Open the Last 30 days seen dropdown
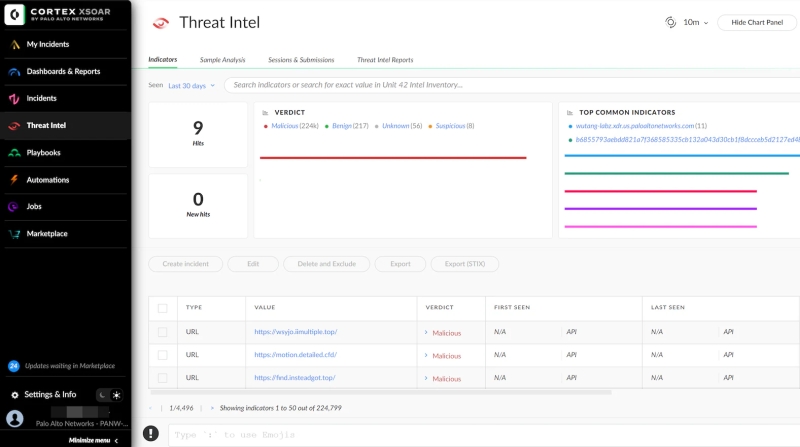This screenshot has width=800, height=447. tap(191, 86)
